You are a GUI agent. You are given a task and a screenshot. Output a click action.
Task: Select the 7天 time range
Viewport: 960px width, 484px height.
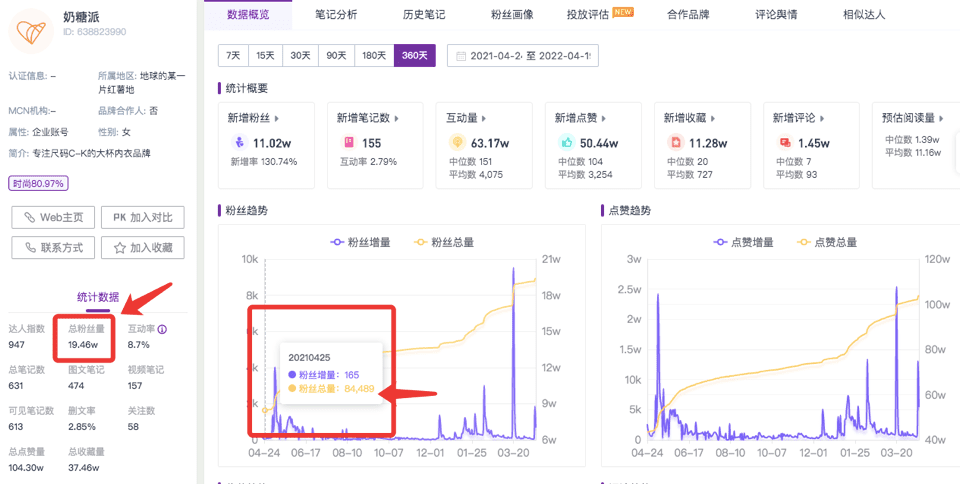(233, 55)
